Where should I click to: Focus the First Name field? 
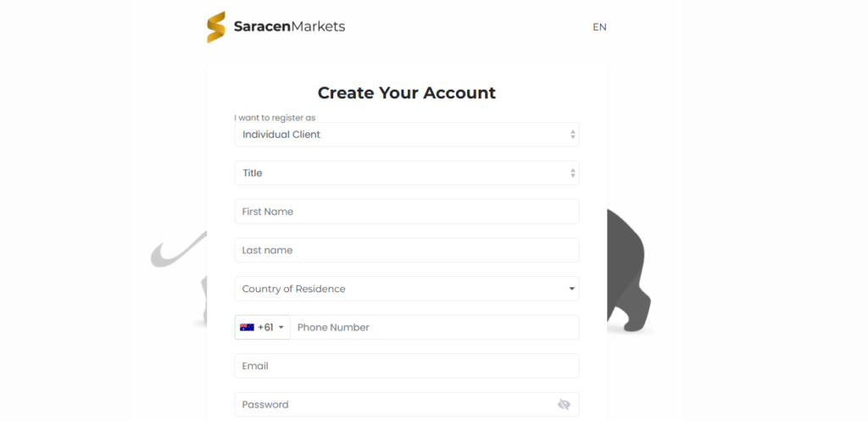407,212
